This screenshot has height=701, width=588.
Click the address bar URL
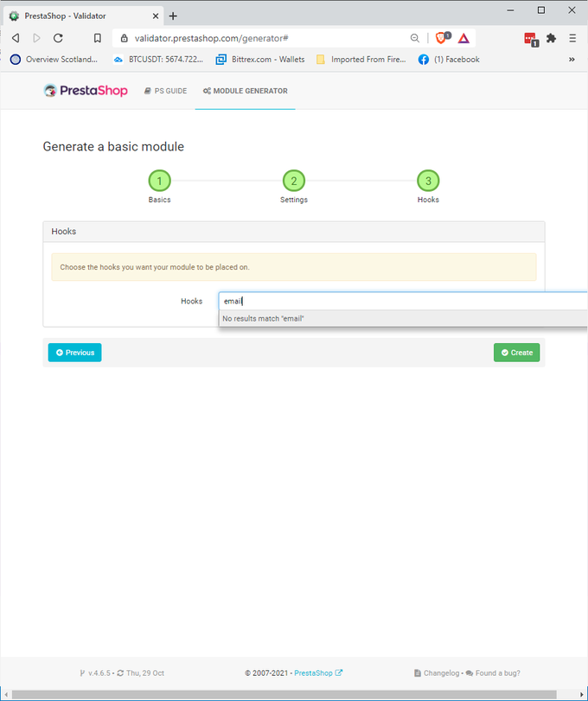(x=212, y=38)
